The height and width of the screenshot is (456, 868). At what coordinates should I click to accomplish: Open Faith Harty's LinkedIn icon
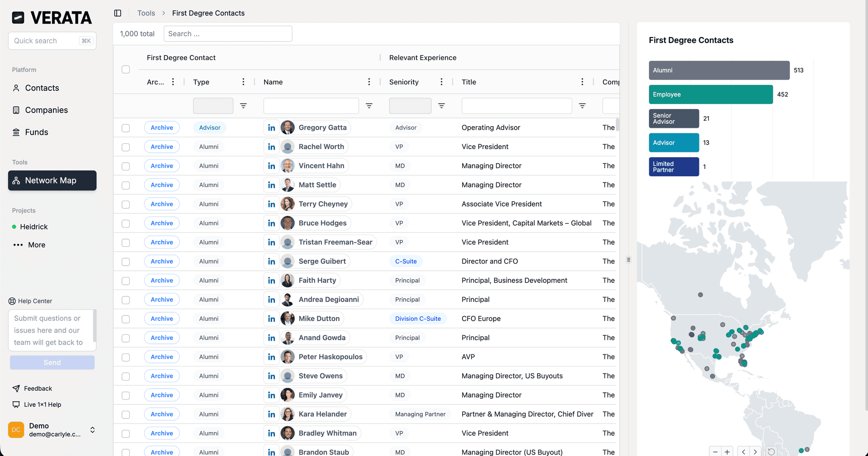coord(271,281)
